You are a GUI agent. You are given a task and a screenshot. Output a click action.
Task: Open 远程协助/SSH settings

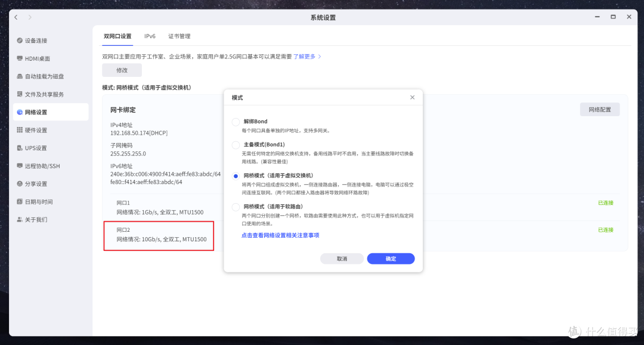coord(51,166)
